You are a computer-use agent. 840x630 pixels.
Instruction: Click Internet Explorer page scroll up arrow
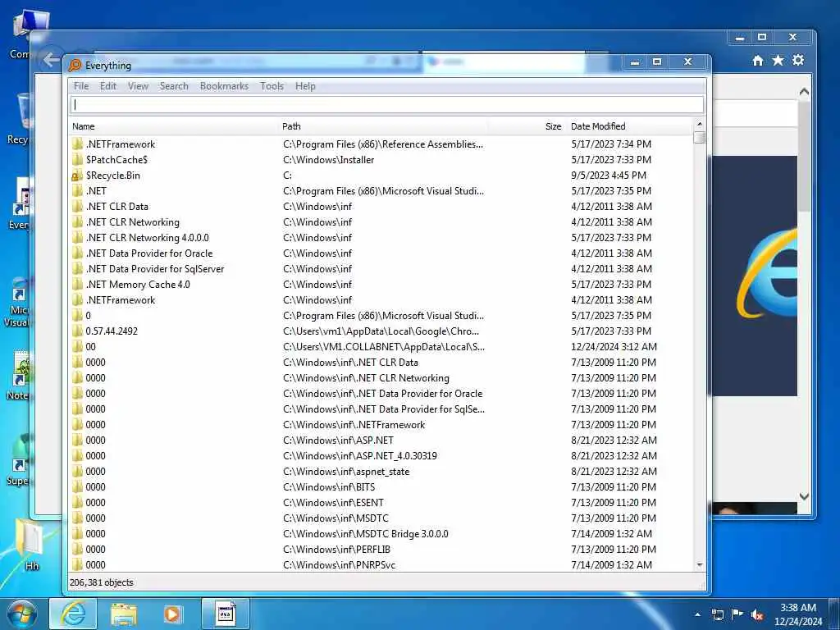point(804,92)
